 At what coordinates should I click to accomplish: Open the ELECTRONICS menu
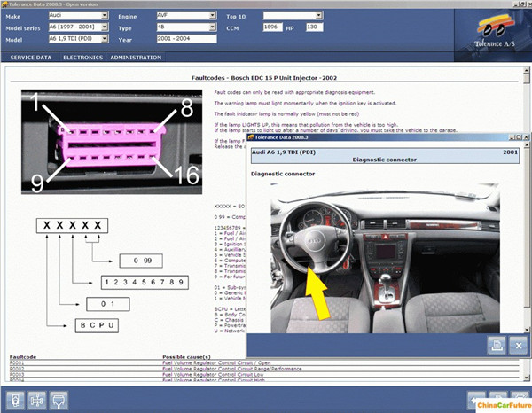[82, 58]
